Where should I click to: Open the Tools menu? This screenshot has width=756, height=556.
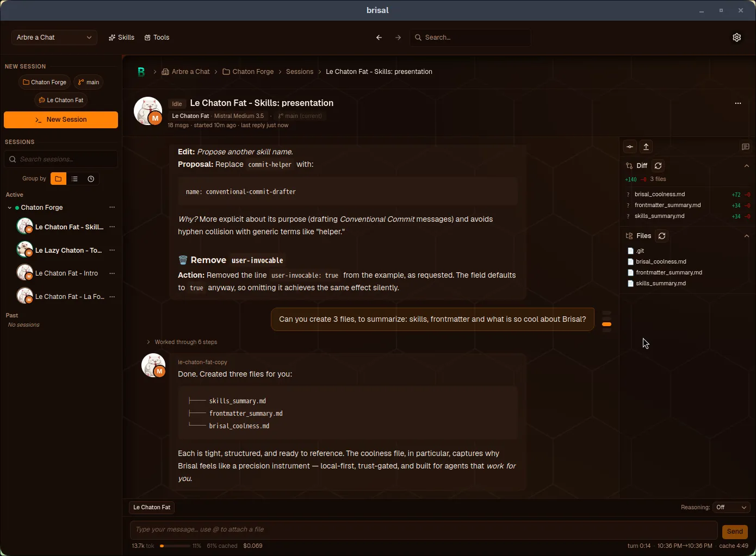[x=157, y=38]
